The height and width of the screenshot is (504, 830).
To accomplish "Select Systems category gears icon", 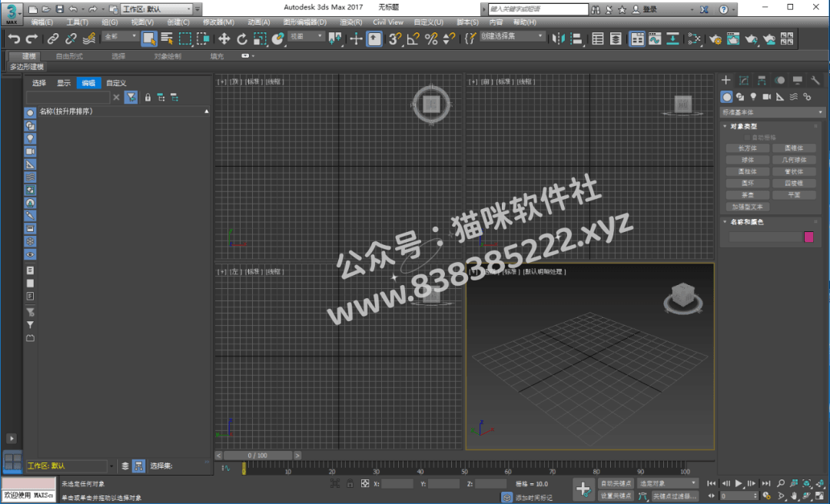I will (807, 97).
